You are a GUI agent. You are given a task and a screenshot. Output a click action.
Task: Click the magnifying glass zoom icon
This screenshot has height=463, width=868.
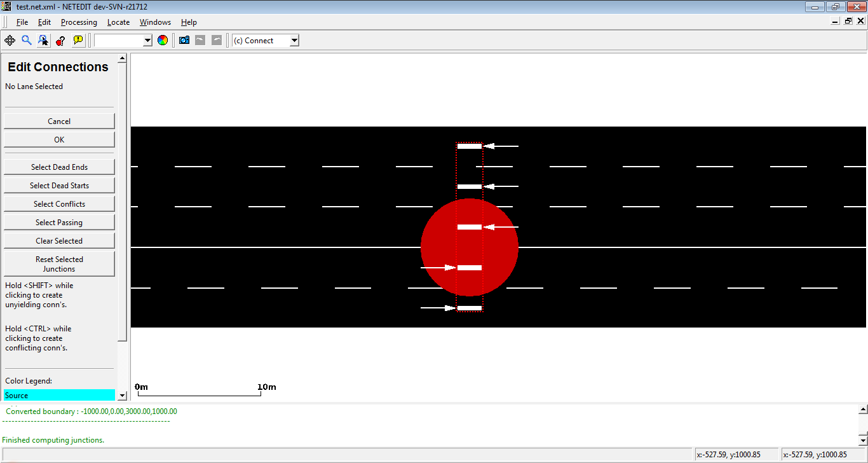[27, 40]
